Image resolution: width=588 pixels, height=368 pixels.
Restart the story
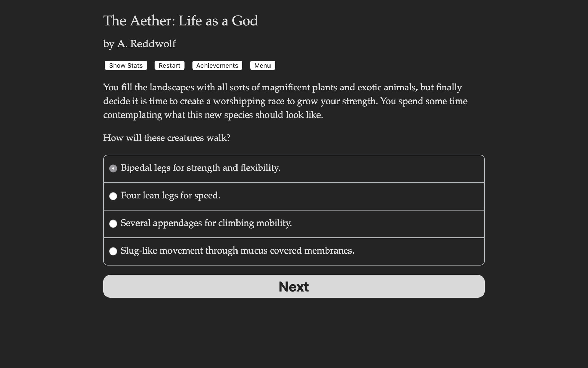pyautogui.click(x=169, y=65)
